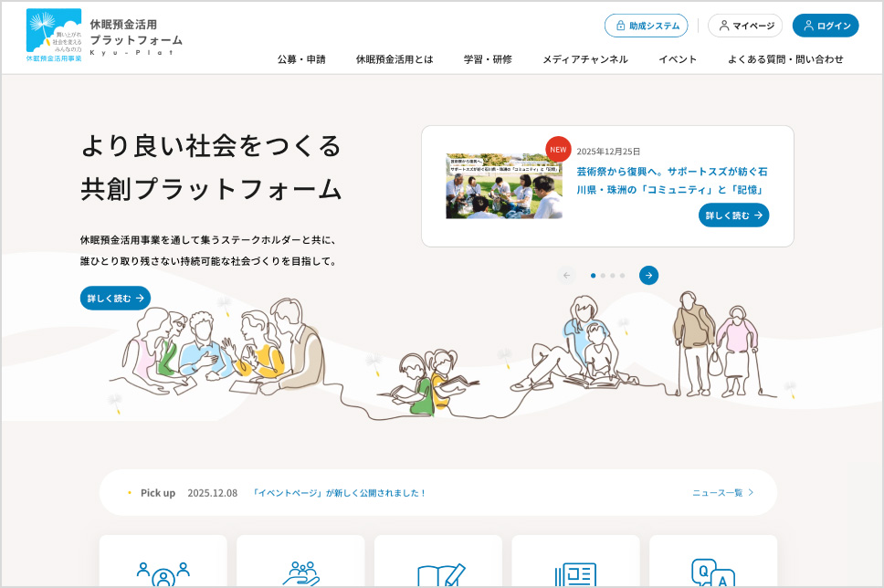This screenshot has width=884, height=588.
Task: Click the newspaper media icon card
Action: click(575, 566)
